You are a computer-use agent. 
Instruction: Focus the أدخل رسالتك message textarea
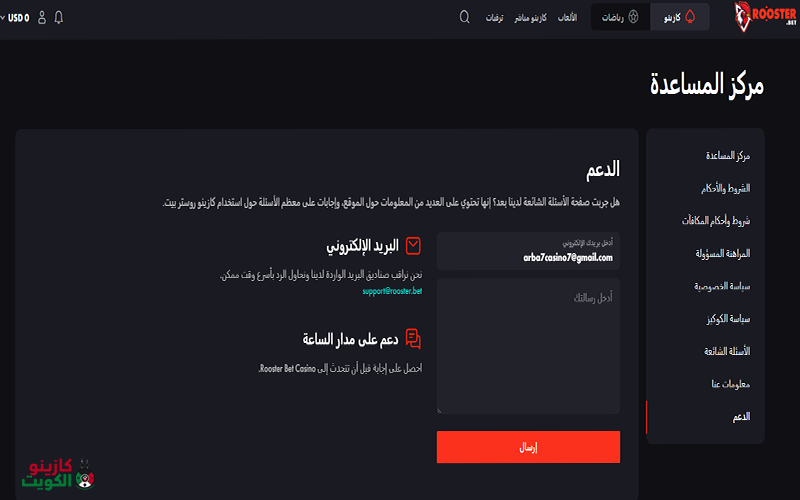[528, 346]
